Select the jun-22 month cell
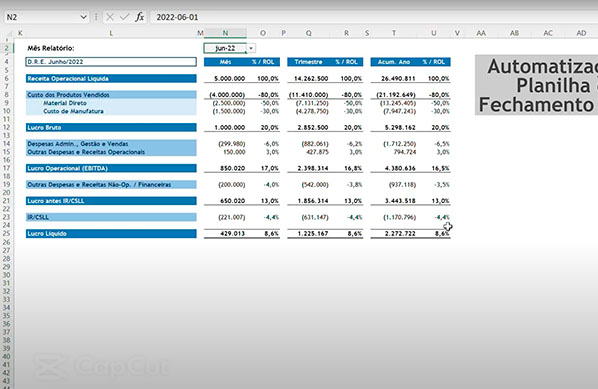 pyautogui.click(x=225, y=48)
